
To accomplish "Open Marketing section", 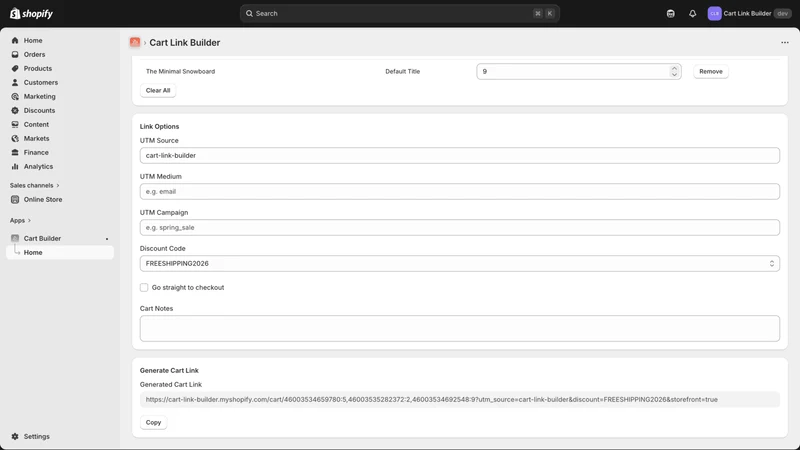I will 39,96.
